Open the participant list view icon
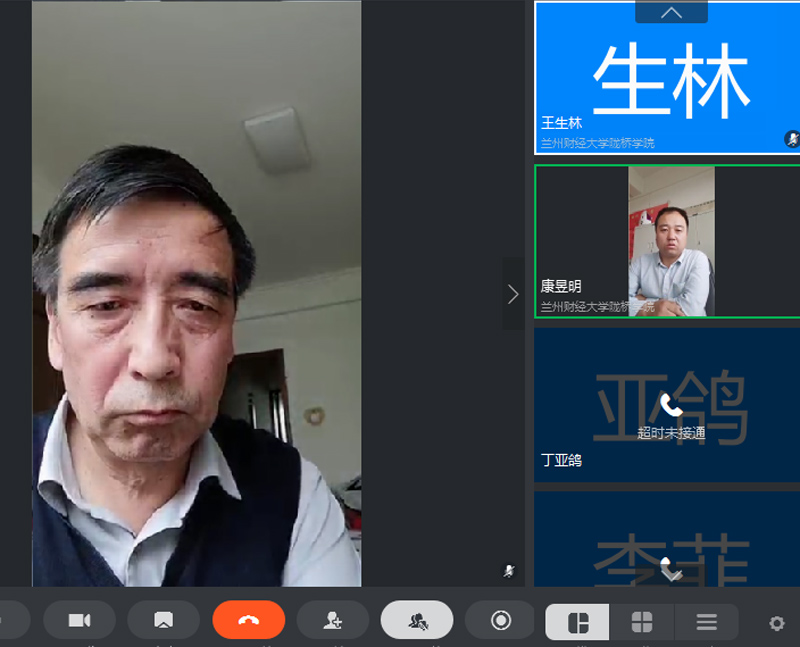800x647 pixels. tap(706, 622)
